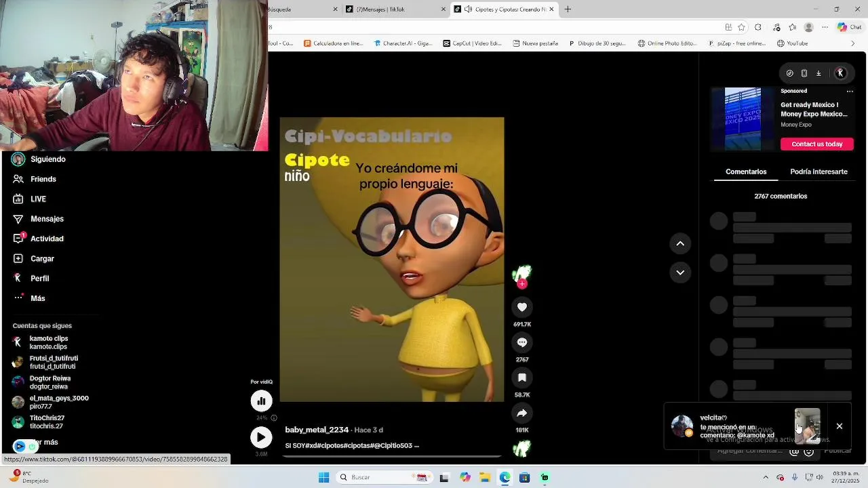Open a new browser tab

[x=568, y=9]
